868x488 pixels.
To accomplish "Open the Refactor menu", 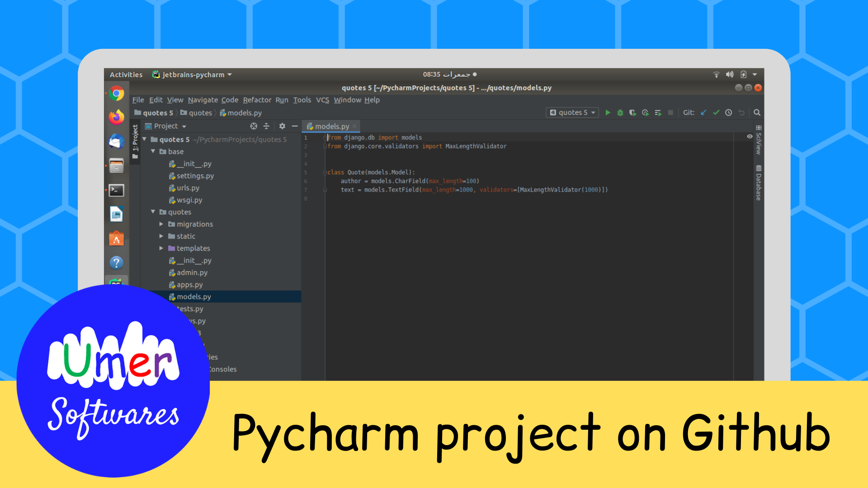I will click(257, 100).
